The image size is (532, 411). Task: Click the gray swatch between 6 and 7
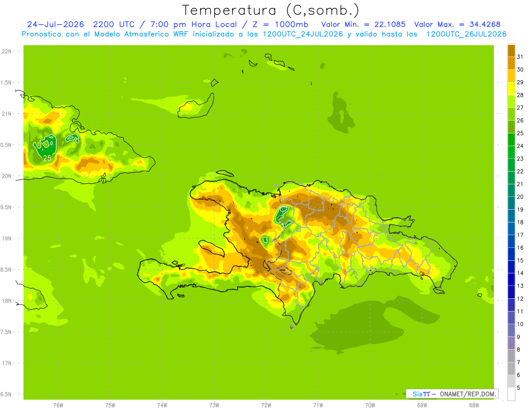click(x=511, y=368)
